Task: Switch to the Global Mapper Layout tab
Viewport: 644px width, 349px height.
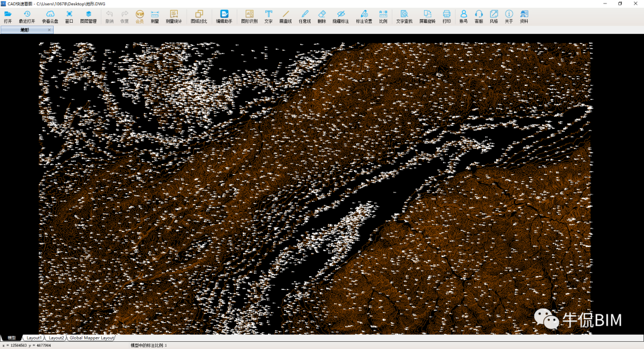Action: [92, 338]
